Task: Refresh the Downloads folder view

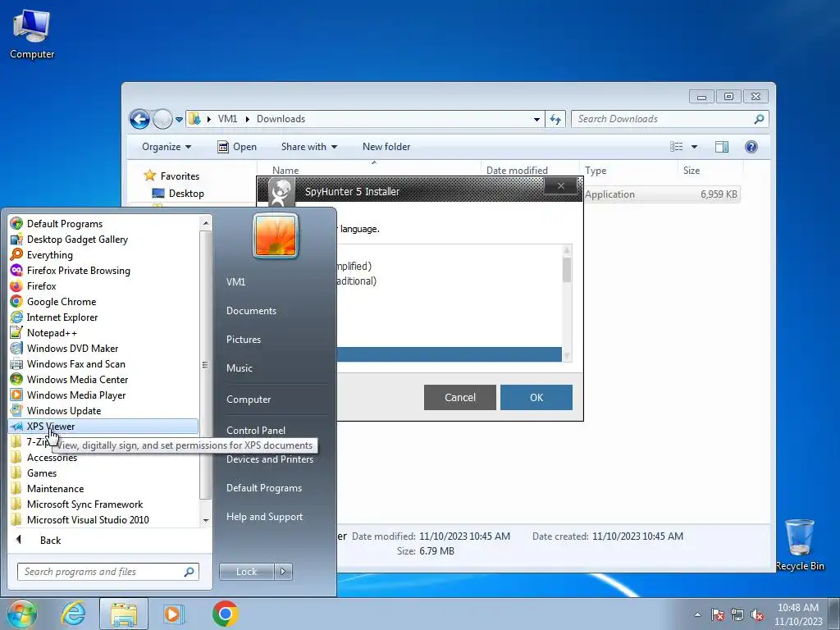Action: coord(555,119)
